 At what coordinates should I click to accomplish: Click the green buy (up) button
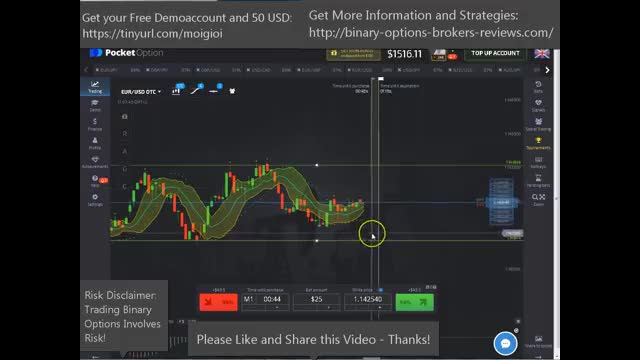tap(414, 302)
